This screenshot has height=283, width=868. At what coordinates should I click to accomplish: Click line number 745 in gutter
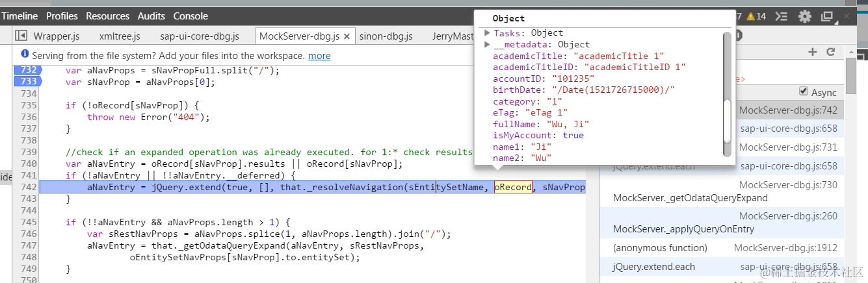pos(28,223)
